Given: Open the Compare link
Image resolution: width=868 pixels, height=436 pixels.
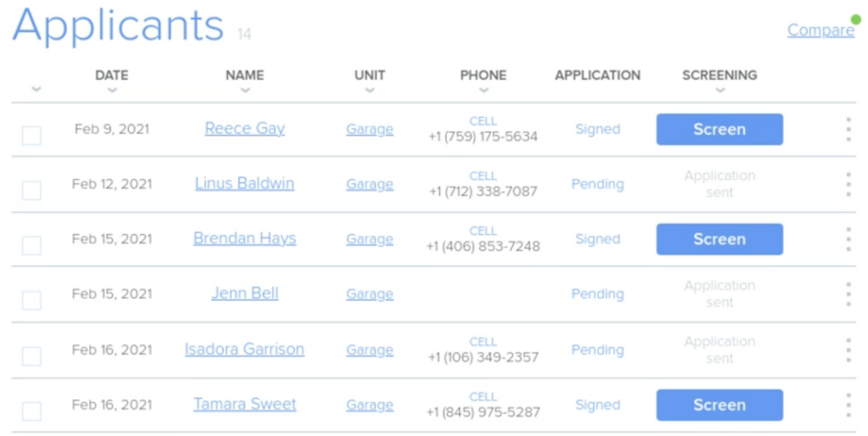Looking at the screenshot, I should point(821,30).
